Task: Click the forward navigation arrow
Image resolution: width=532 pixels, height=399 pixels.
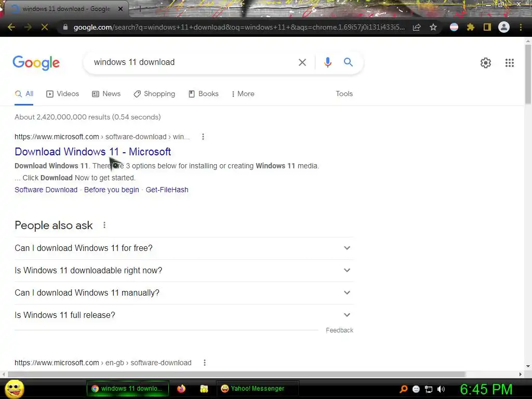Action: (28, 27)
